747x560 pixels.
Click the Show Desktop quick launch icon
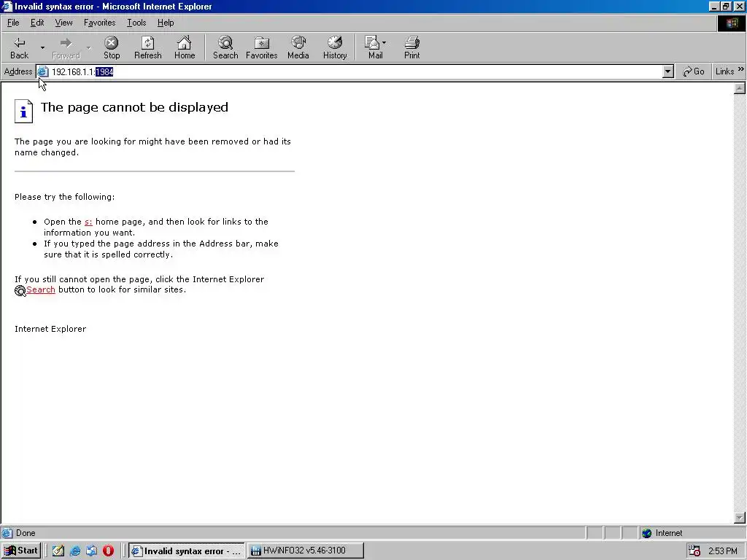pos(91,551)
